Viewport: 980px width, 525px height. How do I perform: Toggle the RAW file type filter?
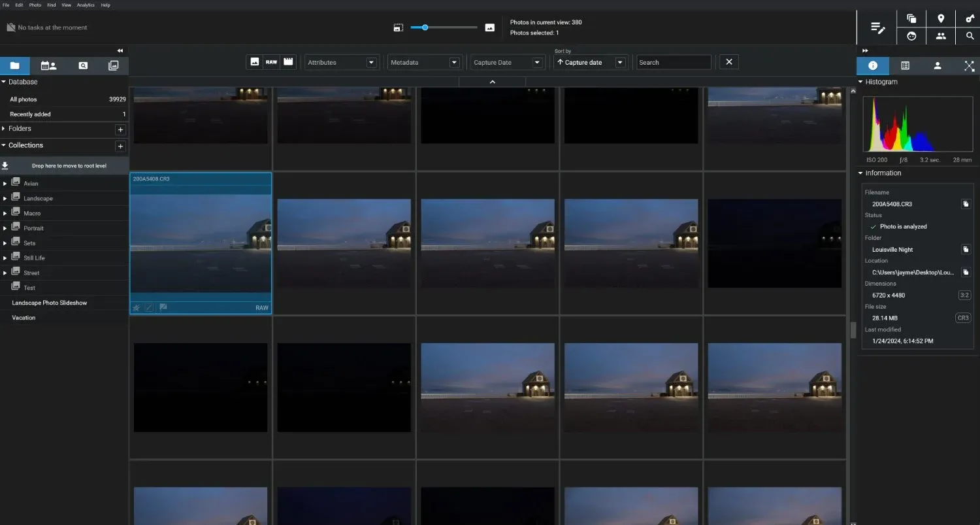[271, 62]
